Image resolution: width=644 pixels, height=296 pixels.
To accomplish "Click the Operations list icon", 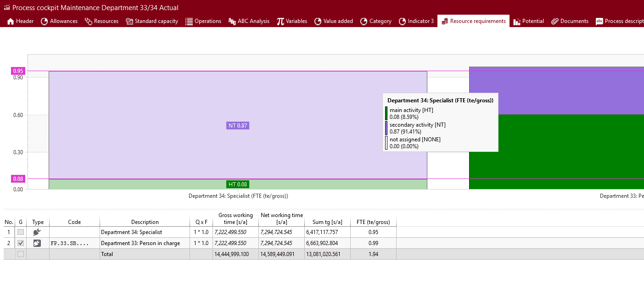I will pos(189,21).
